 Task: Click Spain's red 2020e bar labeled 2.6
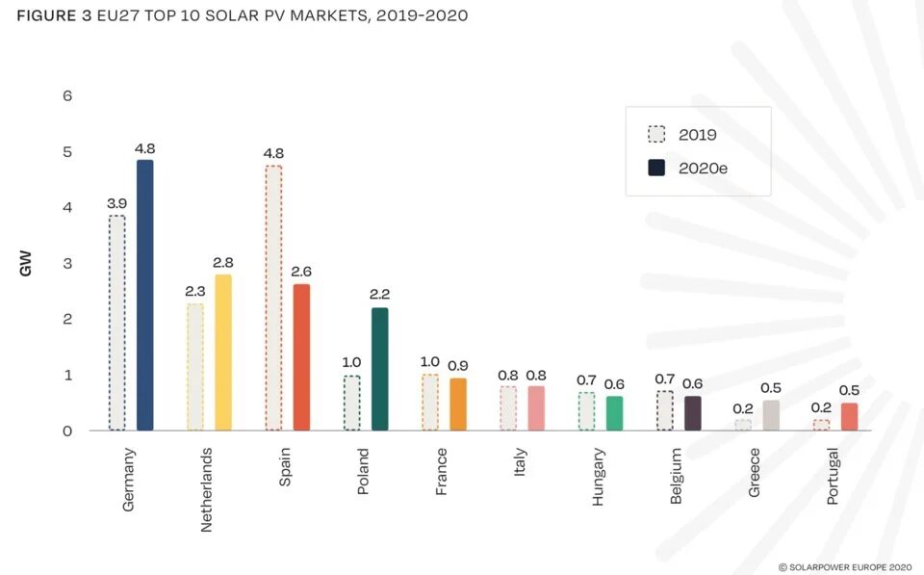301,357
